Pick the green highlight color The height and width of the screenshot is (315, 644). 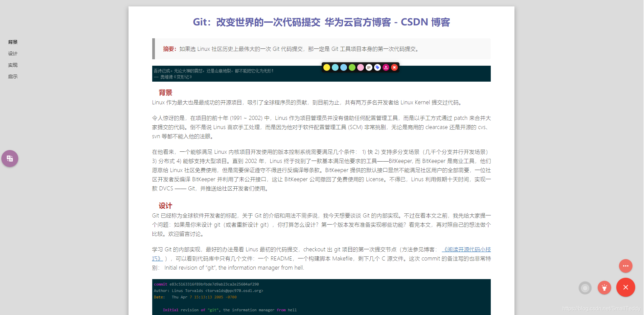[x=352, y=67]
